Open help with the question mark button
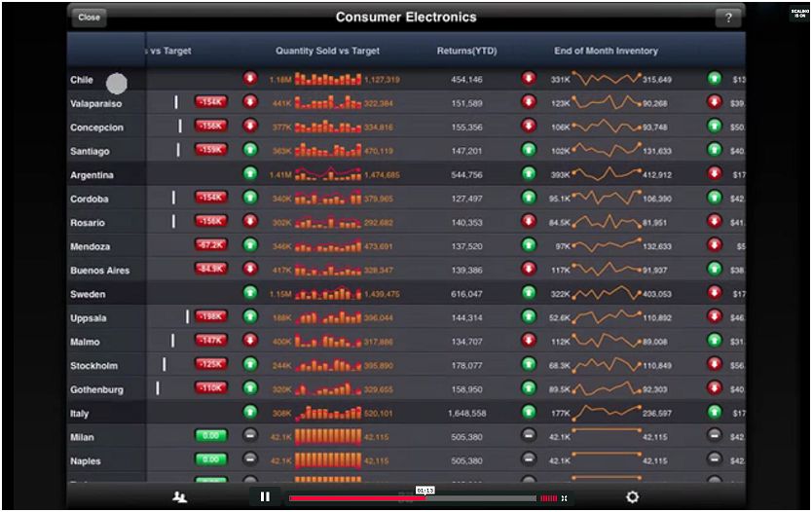This screenshot has height=512, width=812. 728,18
